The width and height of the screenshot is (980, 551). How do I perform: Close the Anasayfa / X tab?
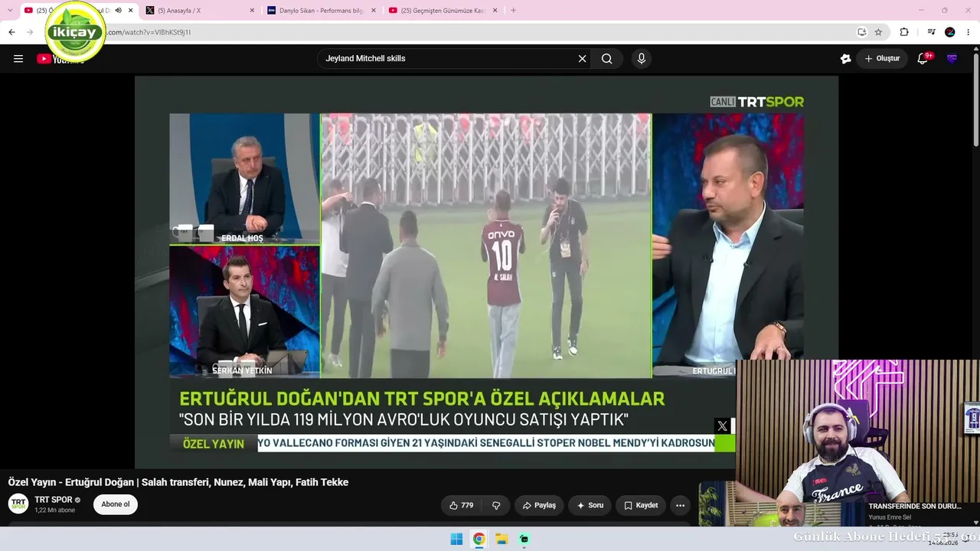tap(252, 11)
